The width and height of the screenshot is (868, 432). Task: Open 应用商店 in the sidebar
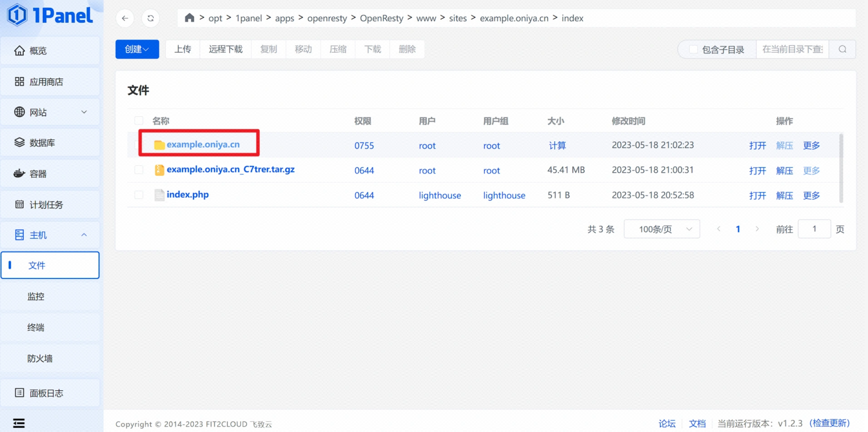point(50,82)
